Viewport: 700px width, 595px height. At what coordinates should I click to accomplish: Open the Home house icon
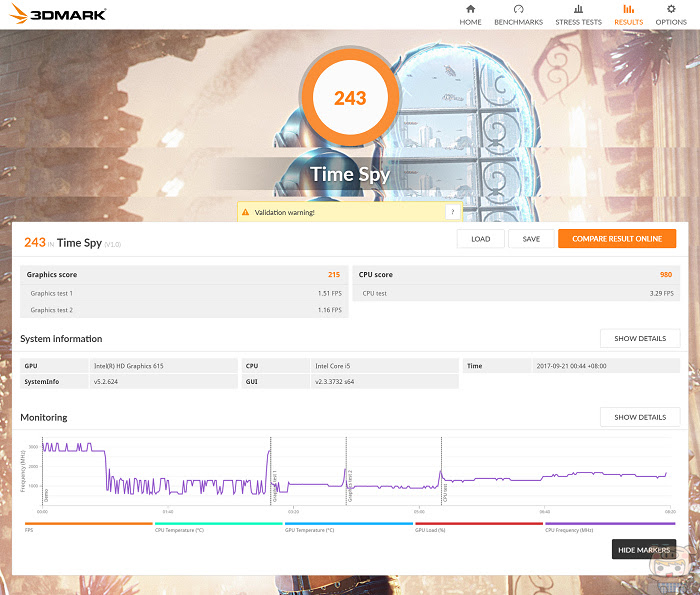[x=471, y=9]
